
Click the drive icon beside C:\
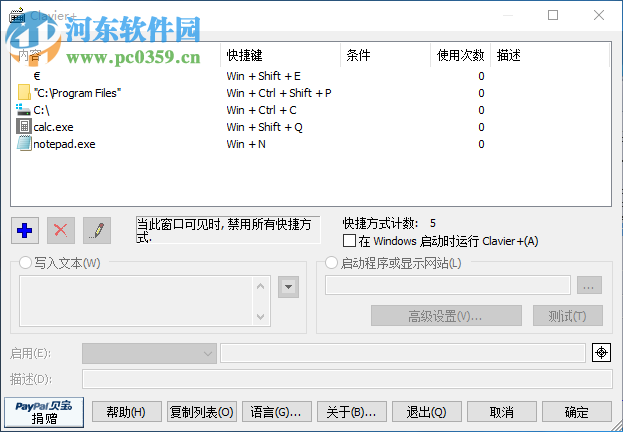point(23,110)
